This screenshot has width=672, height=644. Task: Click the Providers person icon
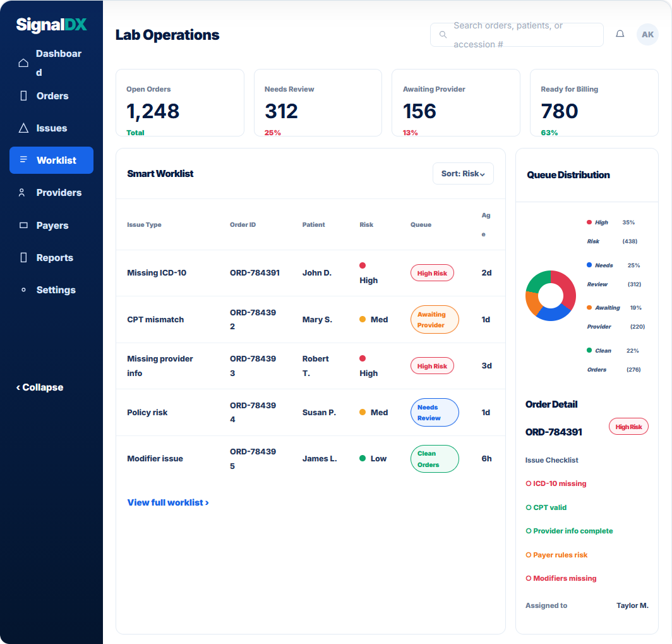(x=22, y=193)
